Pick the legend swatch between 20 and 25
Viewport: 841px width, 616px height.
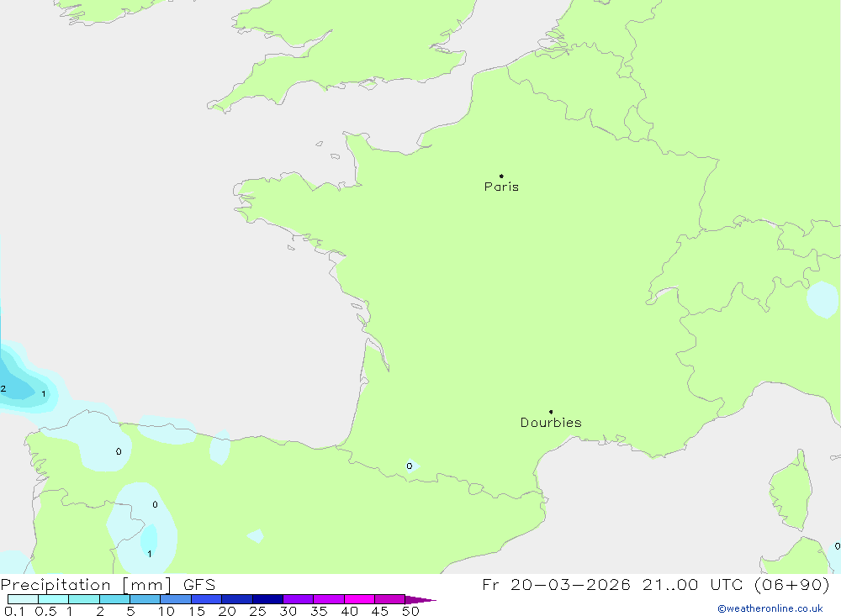(237, 599)
